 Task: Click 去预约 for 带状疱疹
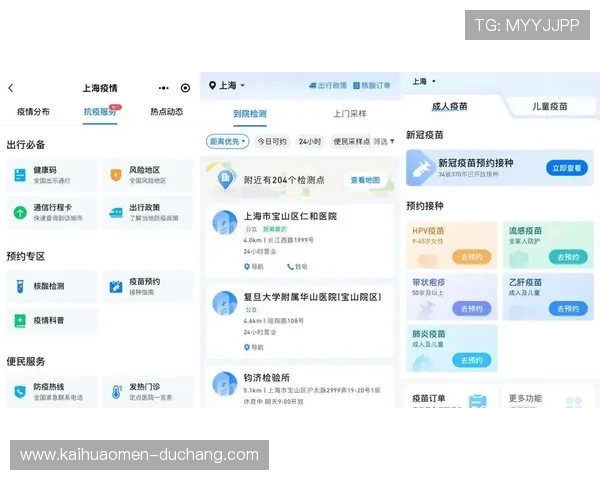tap(471, 309)
